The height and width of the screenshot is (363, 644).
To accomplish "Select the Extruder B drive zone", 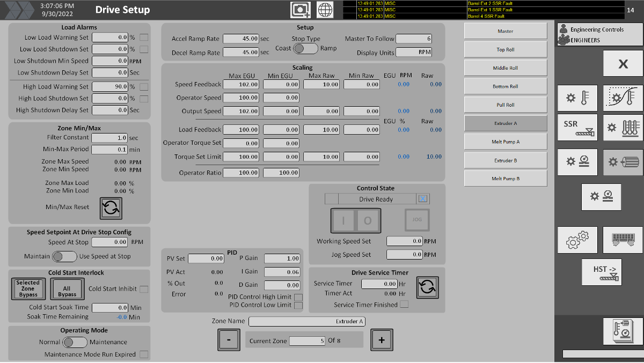I will tap(506, 160).
